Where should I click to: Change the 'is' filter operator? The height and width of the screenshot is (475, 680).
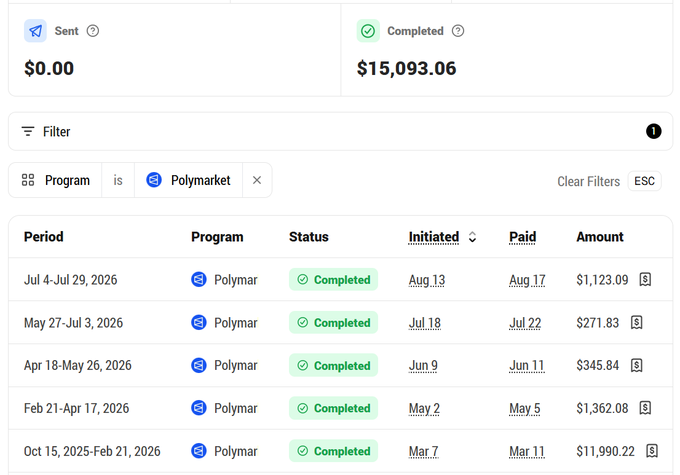(x=118, y=180)
